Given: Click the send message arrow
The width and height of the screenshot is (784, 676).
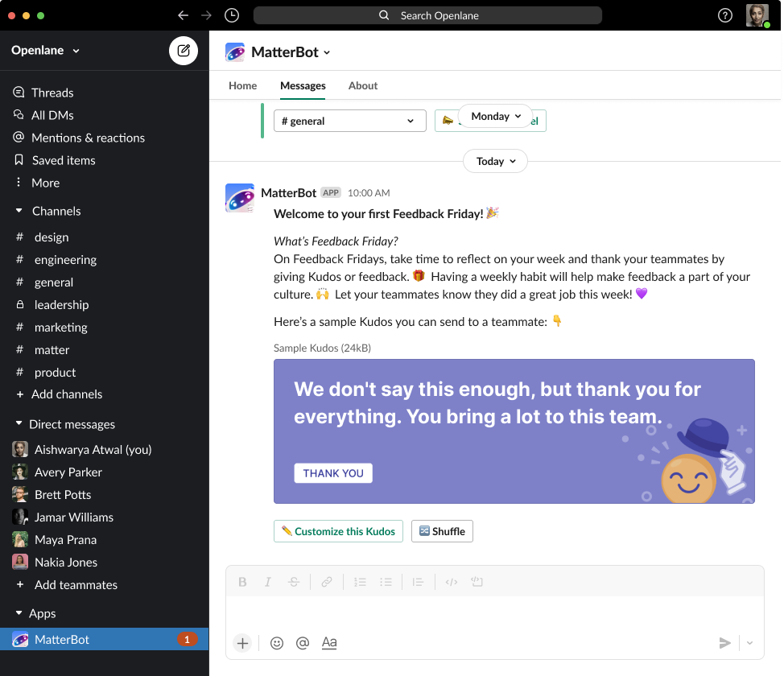Looking at the screenshot, I should 724,643.
